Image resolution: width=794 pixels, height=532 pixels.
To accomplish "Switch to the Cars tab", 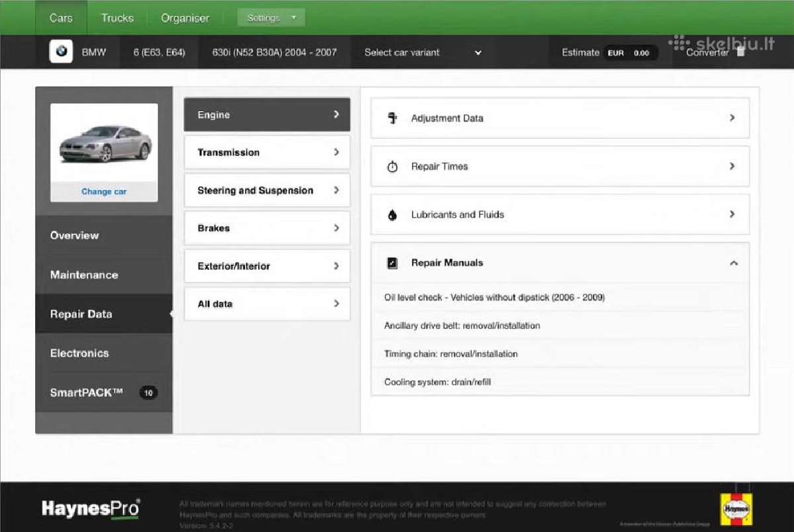I will pyautogui.click(x=61, y=18).
